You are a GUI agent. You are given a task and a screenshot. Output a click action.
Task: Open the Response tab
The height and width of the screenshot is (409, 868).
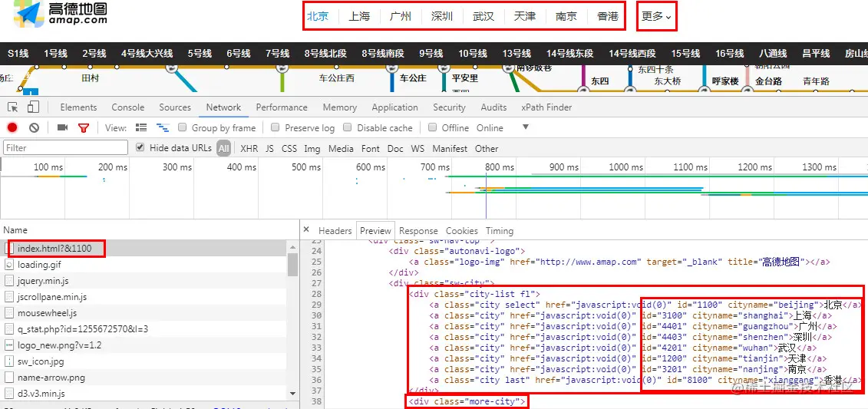coord(418,231)
